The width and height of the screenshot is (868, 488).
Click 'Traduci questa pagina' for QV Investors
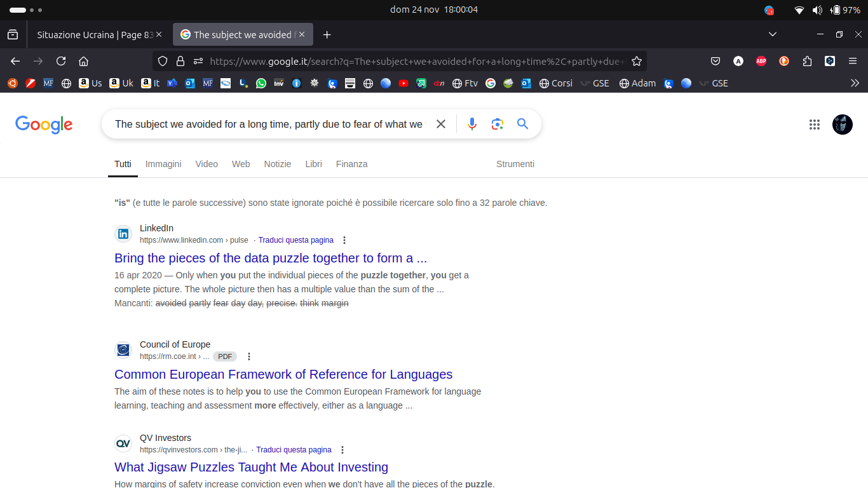click(294, 450)
